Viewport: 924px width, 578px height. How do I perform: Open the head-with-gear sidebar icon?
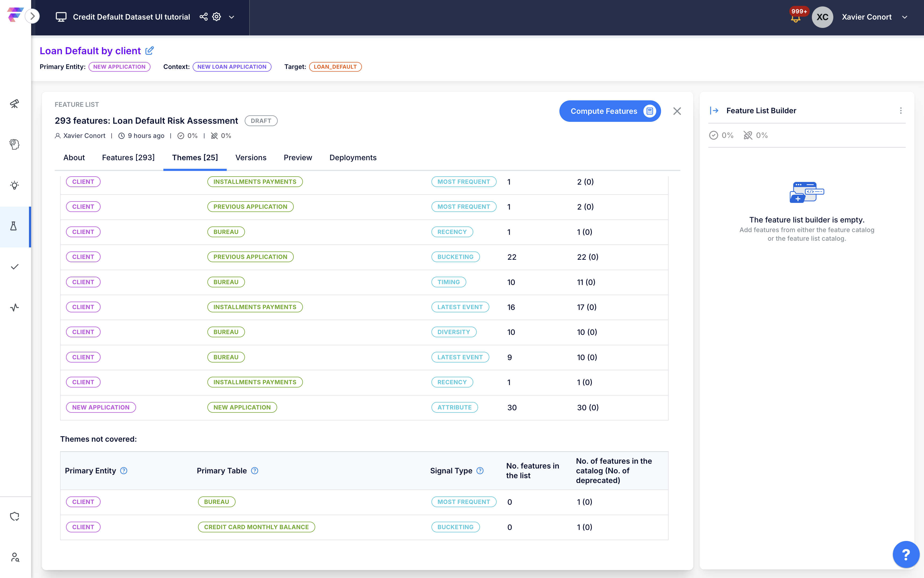pyautogui.click(x=14, y=144)
